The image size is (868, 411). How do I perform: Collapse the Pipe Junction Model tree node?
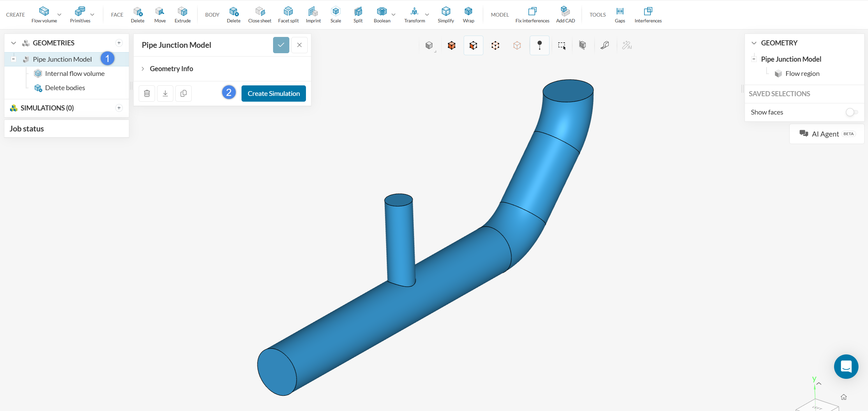(x=14, y=59)
